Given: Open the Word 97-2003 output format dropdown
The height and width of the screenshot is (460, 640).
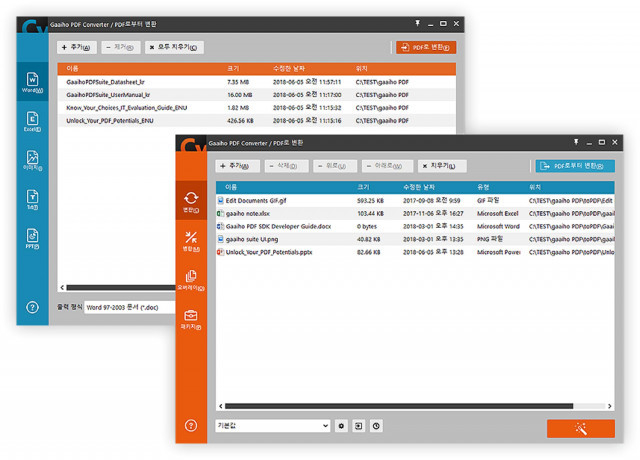Looking at the screenshot, I should [130, 307].
